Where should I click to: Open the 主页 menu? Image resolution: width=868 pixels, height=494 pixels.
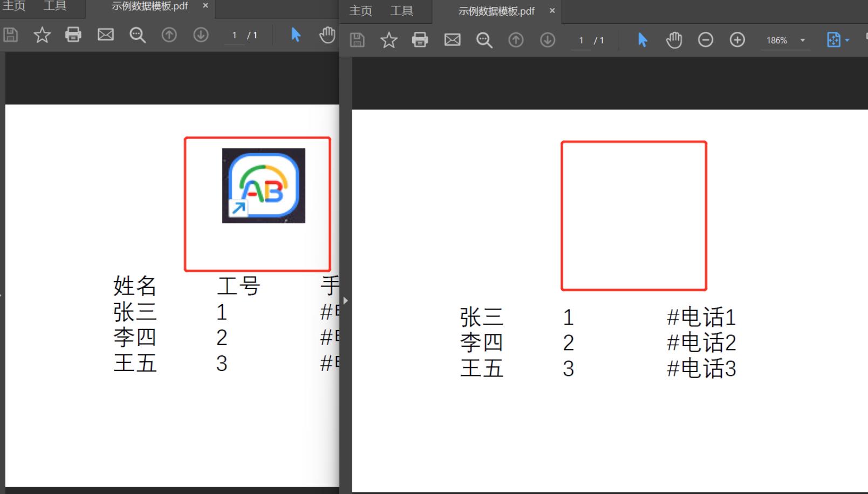tap(360, 11)
